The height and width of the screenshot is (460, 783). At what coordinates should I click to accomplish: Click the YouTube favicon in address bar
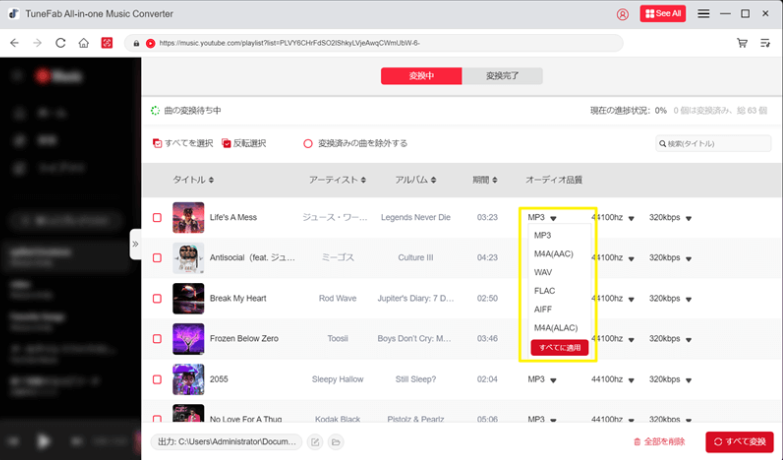coord(150,43)
